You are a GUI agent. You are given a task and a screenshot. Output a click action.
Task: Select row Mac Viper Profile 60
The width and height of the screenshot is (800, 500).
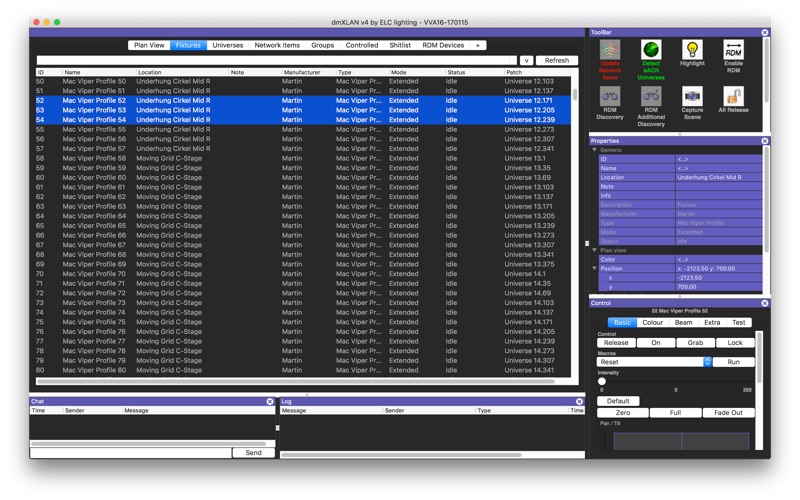[303, 178]
